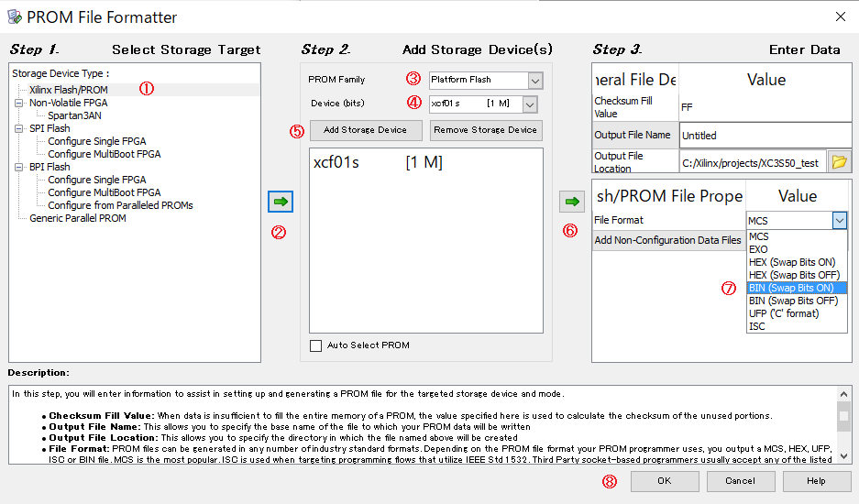Select Xilinx Flash/PROM storage type
Viewport: 859px width, 504px height.
tap(69, 90)
